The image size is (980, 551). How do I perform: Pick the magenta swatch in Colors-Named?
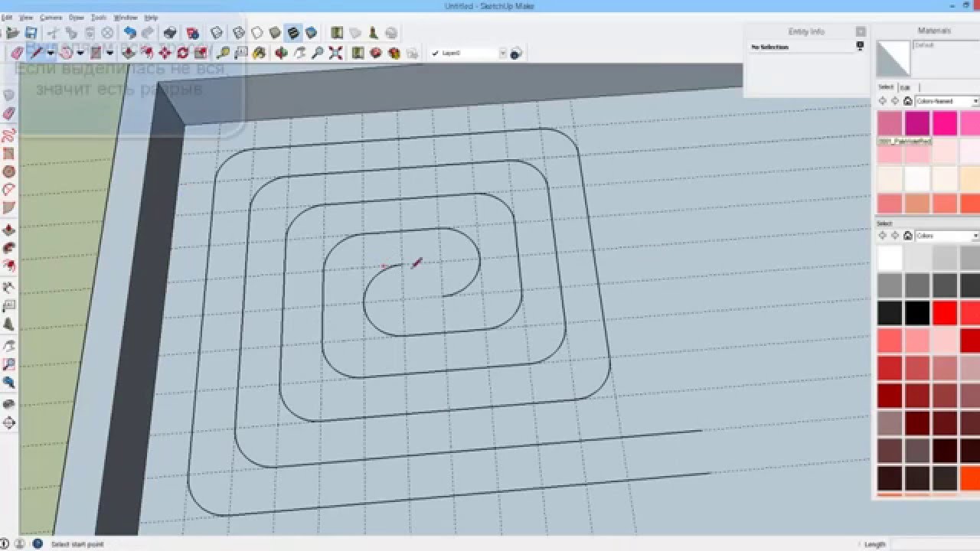coord(917,123)
